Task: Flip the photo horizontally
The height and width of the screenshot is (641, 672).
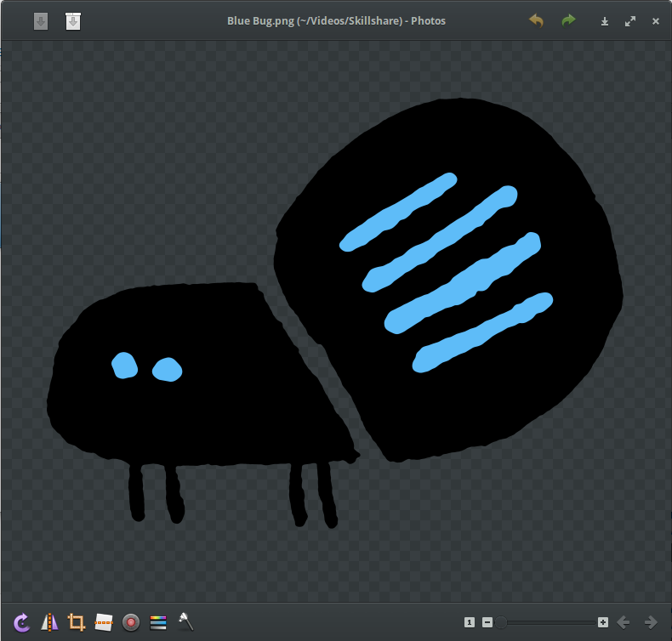Action: (49, 622)
